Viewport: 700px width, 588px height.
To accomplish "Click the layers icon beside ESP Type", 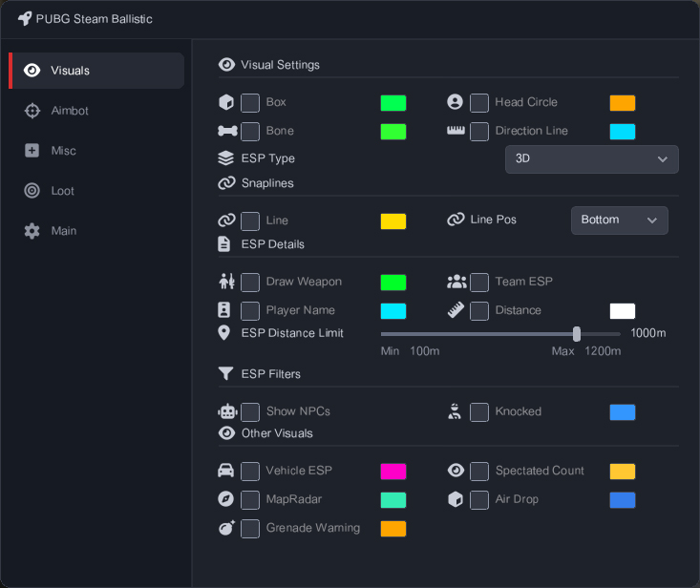I will [x=226, y=157].
